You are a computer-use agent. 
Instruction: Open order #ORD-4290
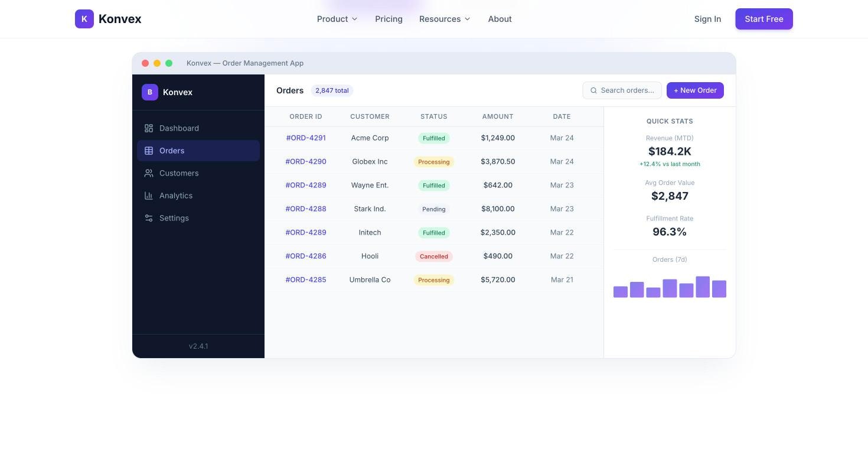coord(306,161)
